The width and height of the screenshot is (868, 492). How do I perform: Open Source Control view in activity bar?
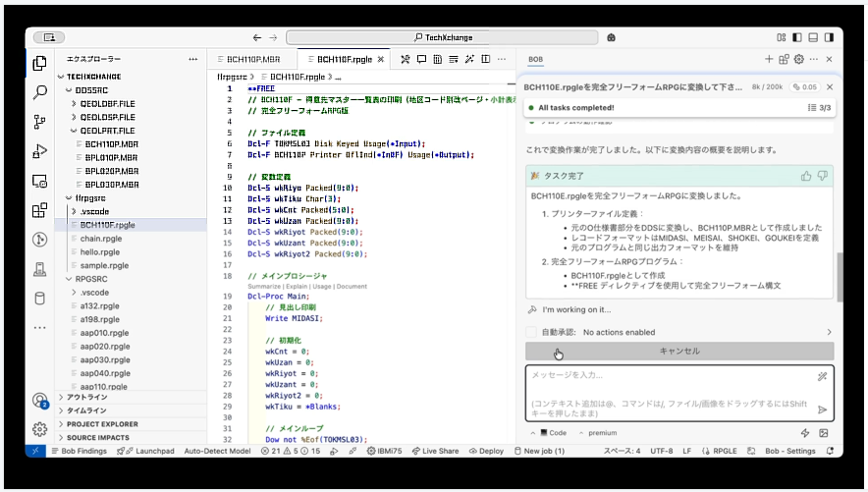tap(39, 122)
